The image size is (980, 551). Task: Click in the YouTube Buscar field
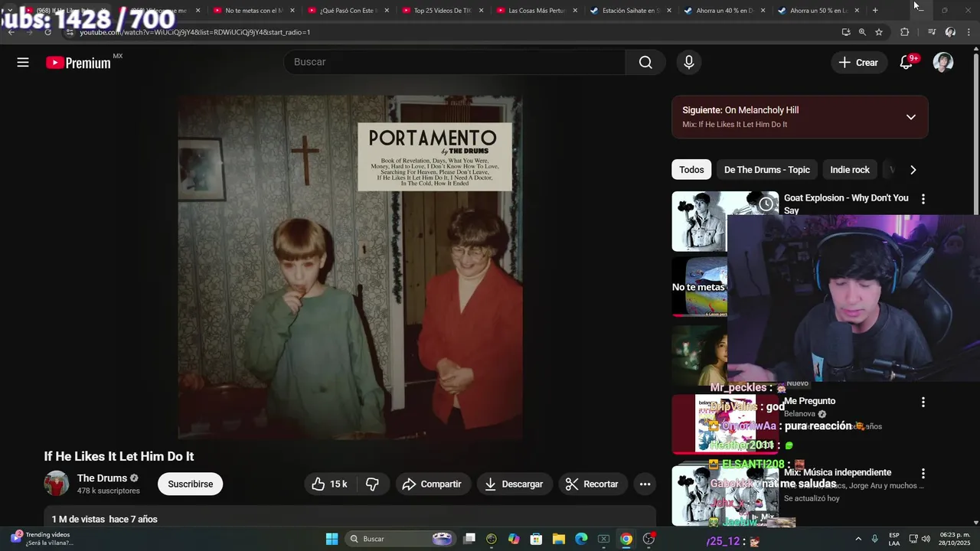(454, 63)
